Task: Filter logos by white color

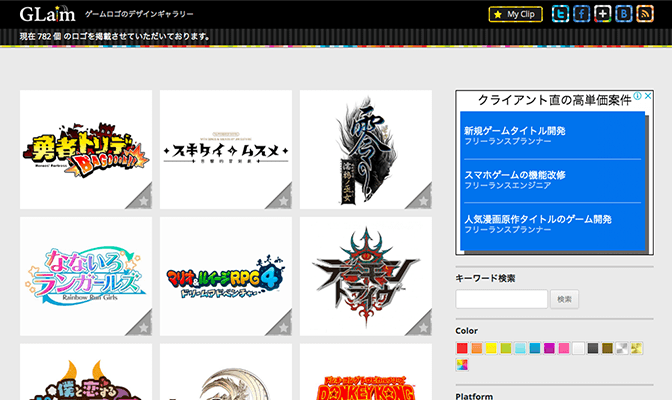Action: (x=579, y=348)
